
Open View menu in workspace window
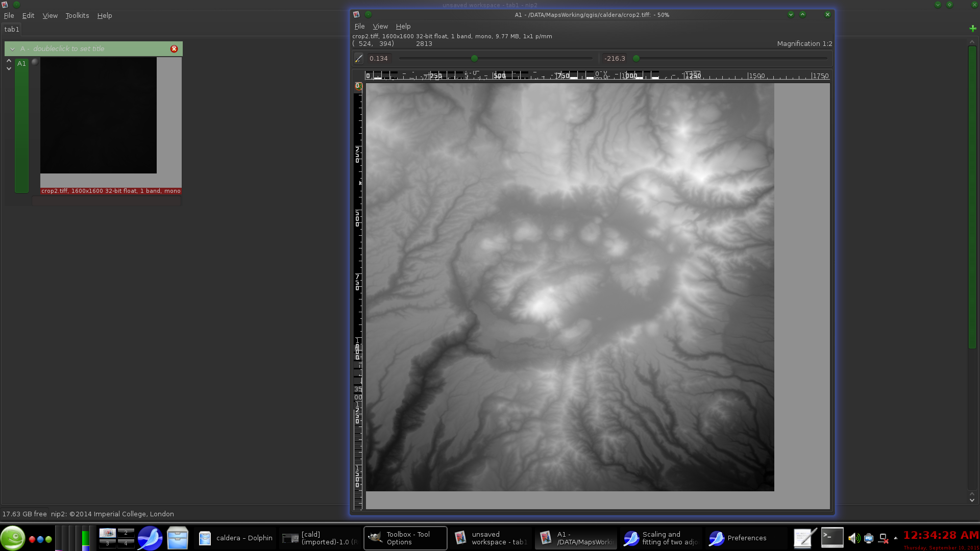coord(50,16)
